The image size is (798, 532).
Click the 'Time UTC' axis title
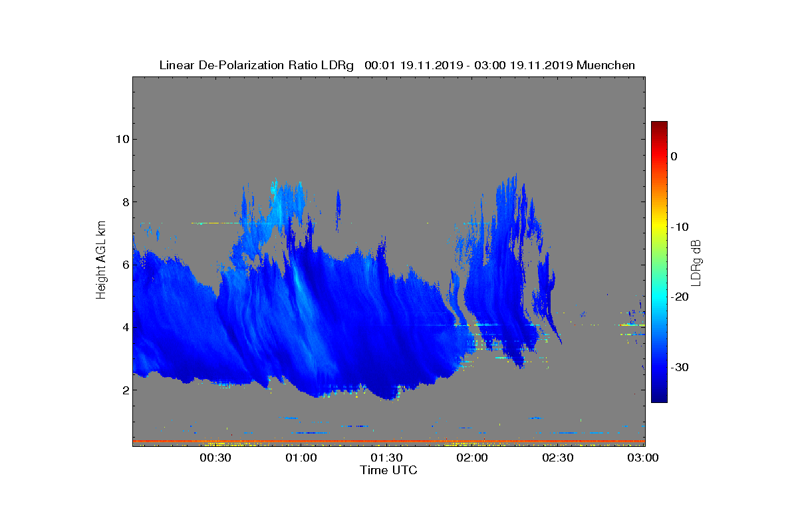[x=388, y=470]
